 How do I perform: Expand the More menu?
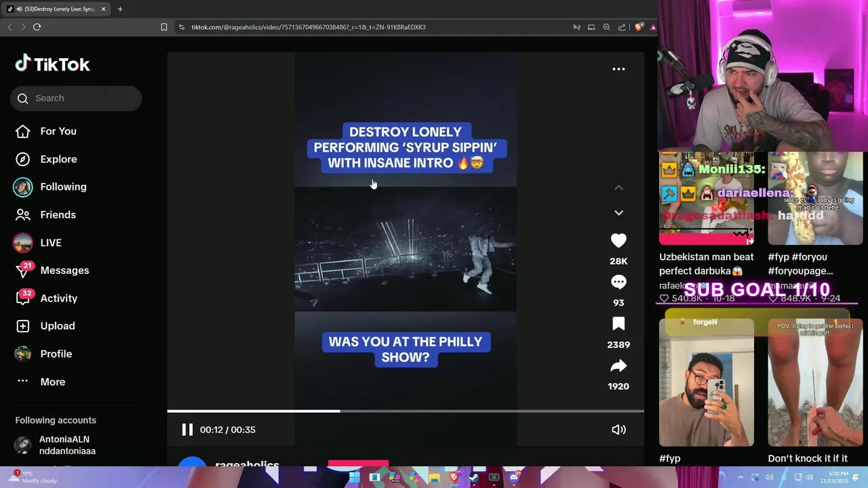click(x=41, y=382)
